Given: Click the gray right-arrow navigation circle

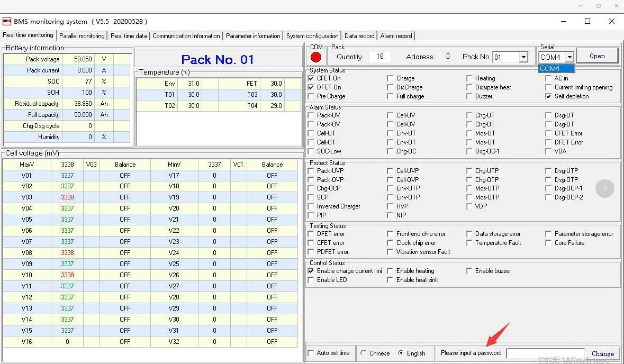Looking at the screenshot, I should pos(605,188).
